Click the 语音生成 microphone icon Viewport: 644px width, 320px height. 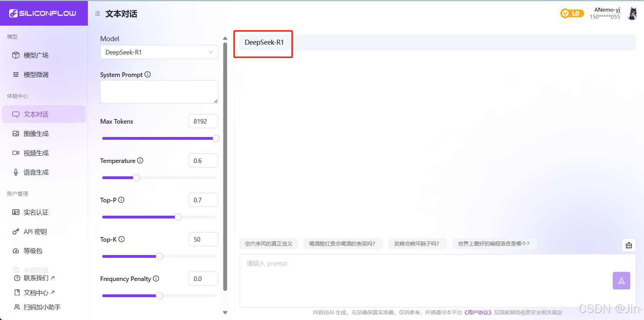coord(16,172)
